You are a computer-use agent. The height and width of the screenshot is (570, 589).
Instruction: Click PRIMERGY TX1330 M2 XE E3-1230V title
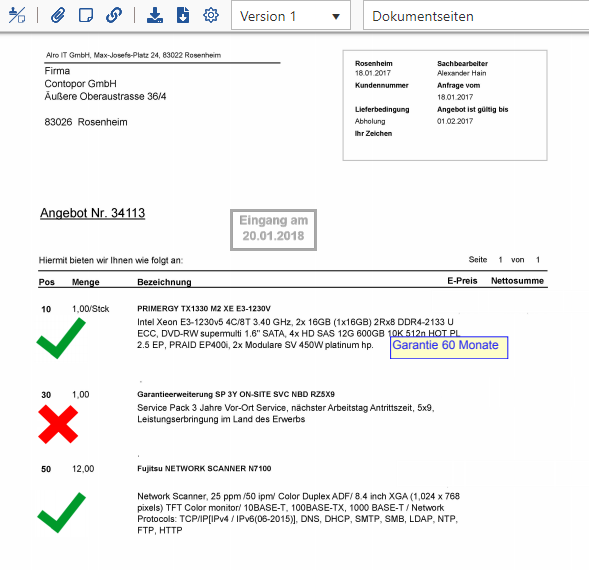pos(204,308)
